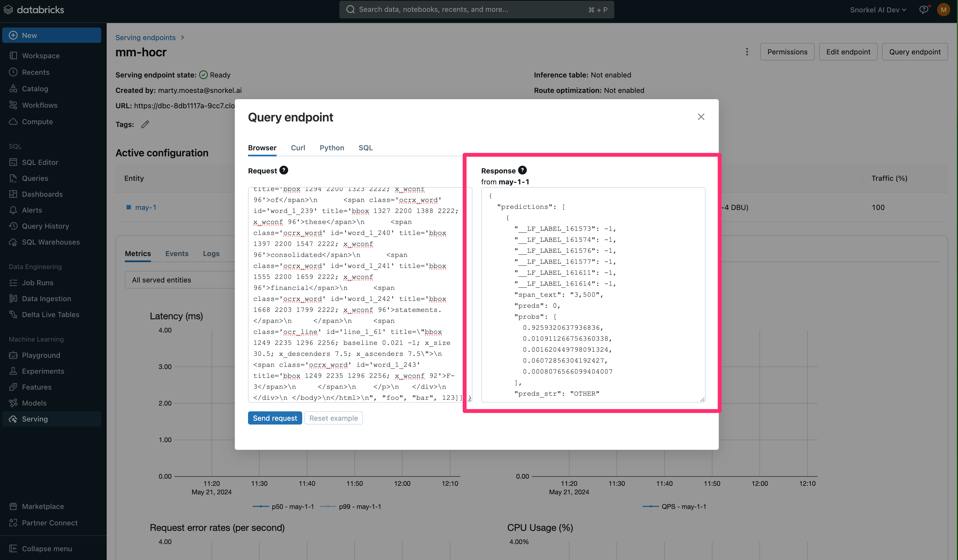Image resolution: width=958 pixels, height=560 pixels.
Task: Click the Response box resize handle
Action: [x=702, y=399]
